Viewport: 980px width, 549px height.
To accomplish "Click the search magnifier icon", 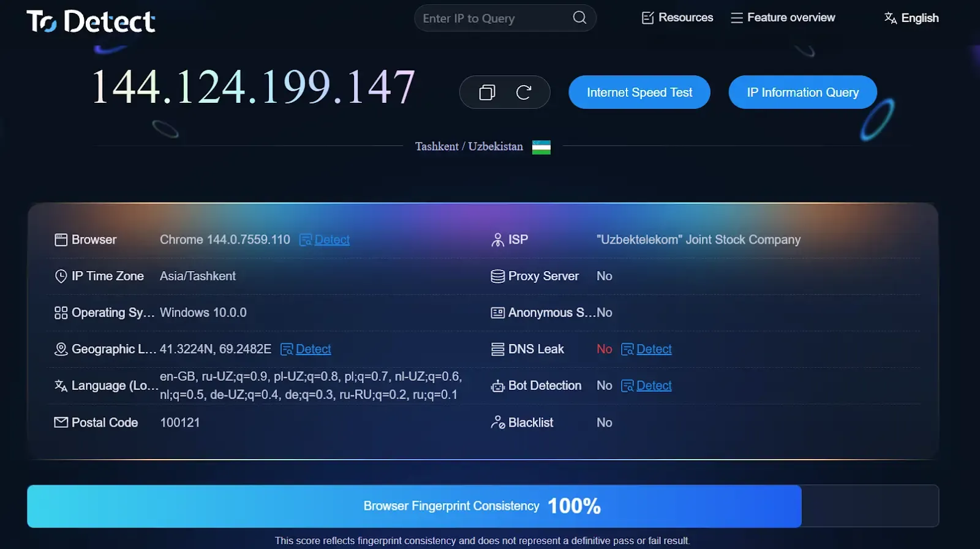I will coord(579,18).
